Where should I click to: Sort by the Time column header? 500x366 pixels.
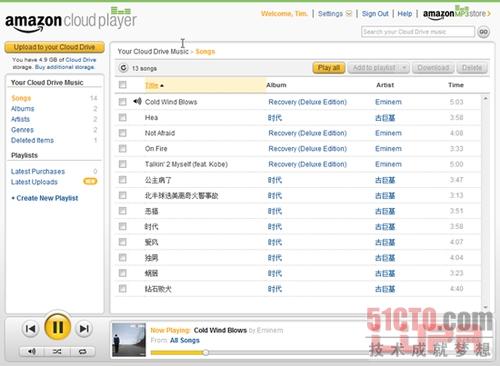[456, 85]
